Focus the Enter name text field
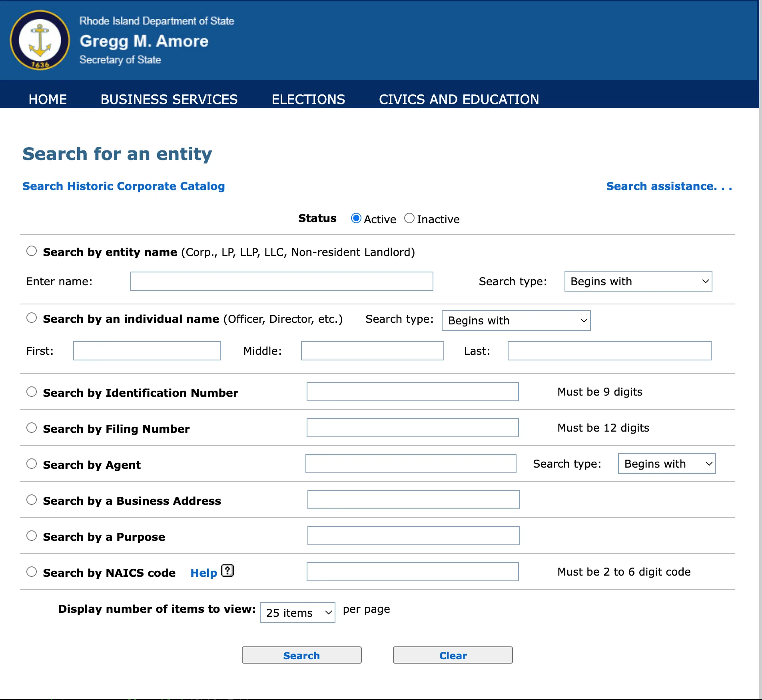 click(281, 281)
